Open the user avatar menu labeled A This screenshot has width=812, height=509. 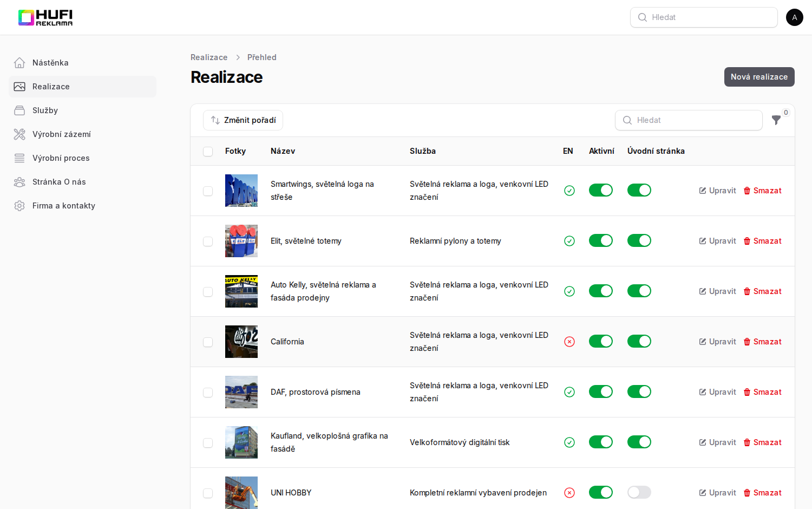click(795, 17)
